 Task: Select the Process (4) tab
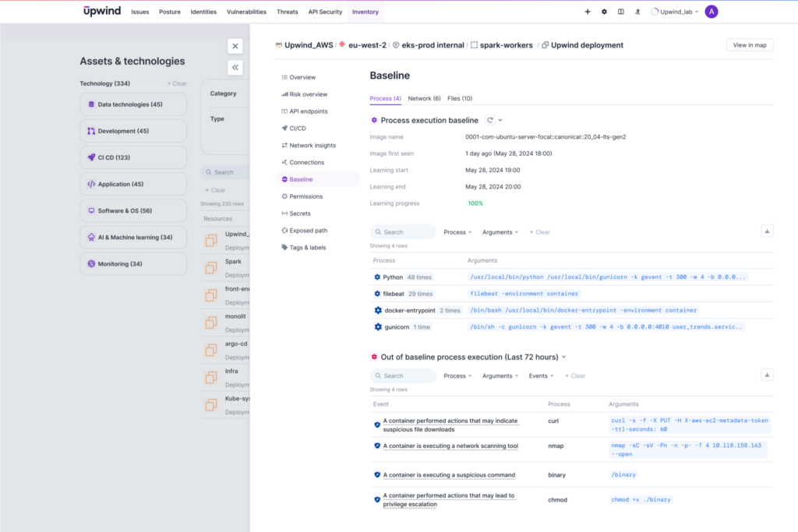(x=385, y=98)
